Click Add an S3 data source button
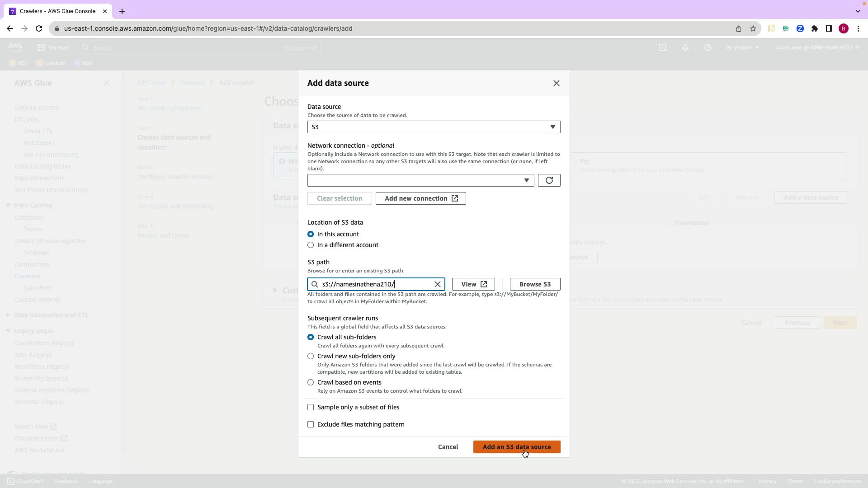This screenshot has height=488, width=868. click(516, 447)
